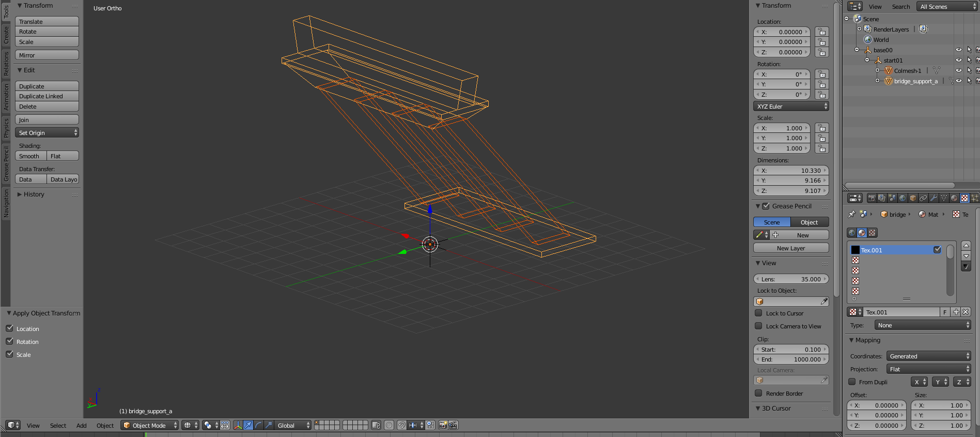
Task: Switch to the Create tab in tool shelf
Action: pyautogui.click(x=6, y=35)
